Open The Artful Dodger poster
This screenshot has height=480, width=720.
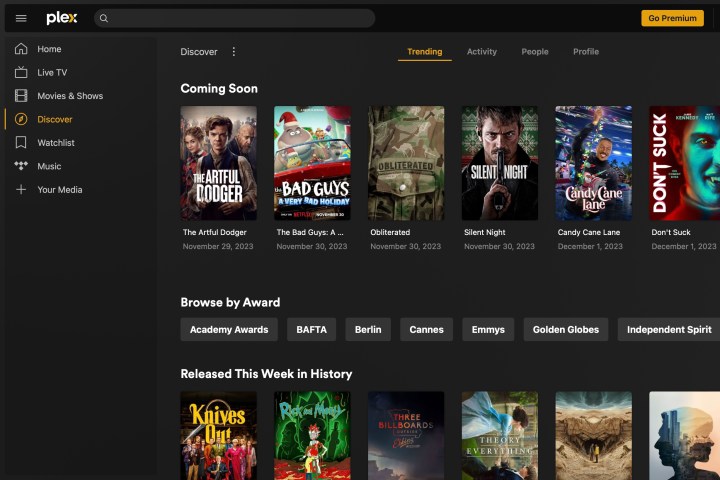tap(218, 163)
